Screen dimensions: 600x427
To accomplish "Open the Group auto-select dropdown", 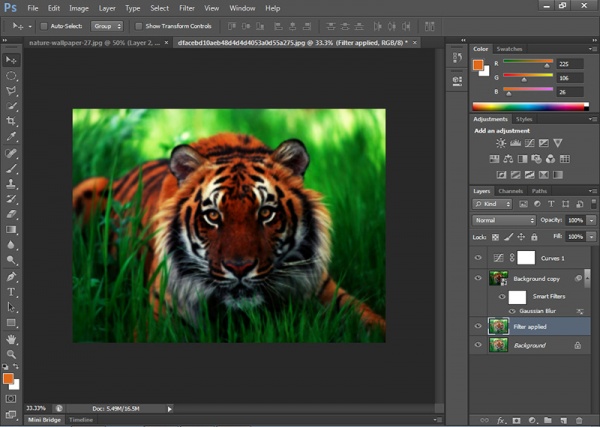I will [107, 26].
